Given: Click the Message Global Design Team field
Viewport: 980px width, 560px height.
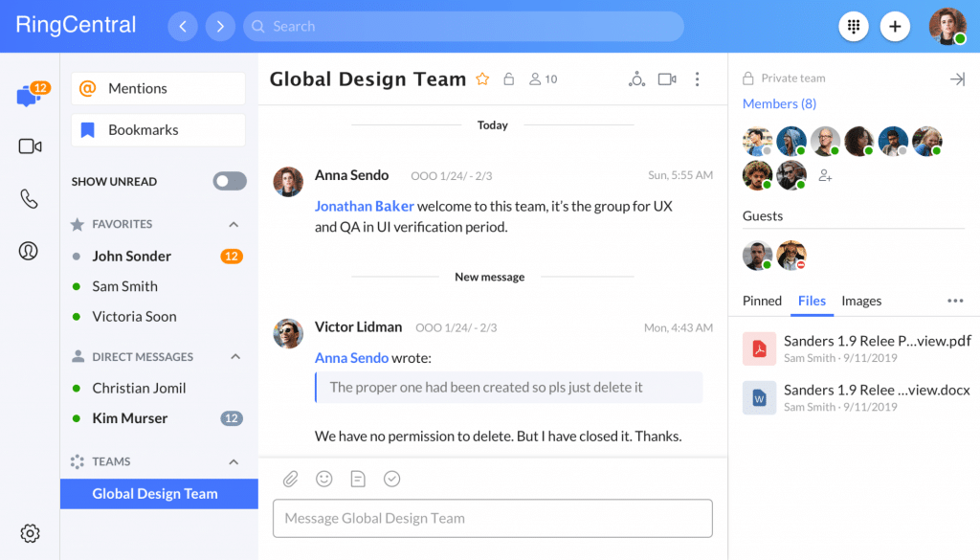Looking at the screenshot, I should [x=492, y=518].
